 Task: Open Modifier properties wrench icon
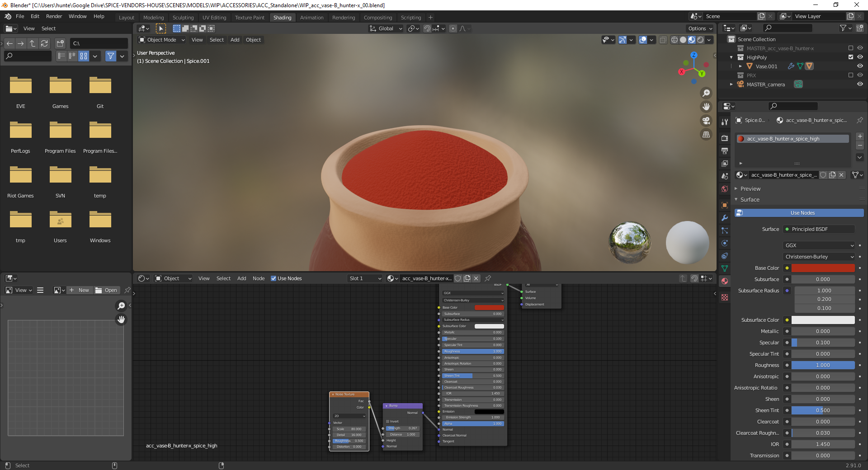pyautogui.click(x=725, y=218)
